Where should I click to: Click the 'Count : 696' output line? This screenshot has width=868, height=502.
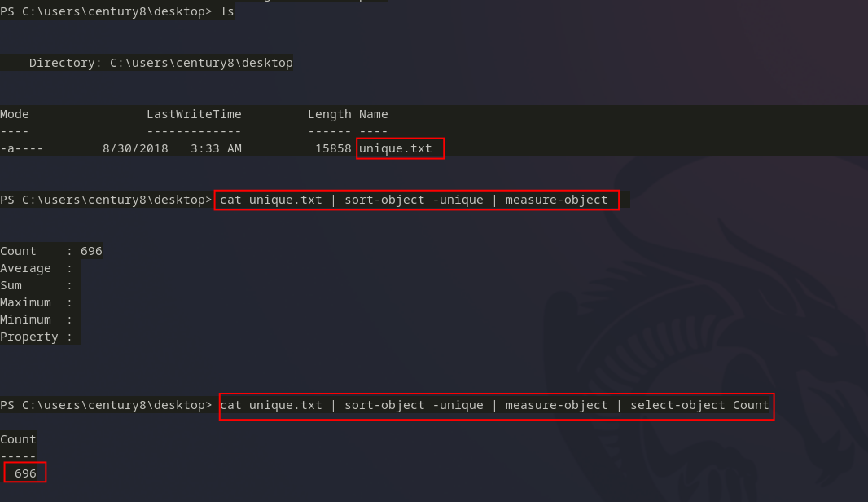51,251
